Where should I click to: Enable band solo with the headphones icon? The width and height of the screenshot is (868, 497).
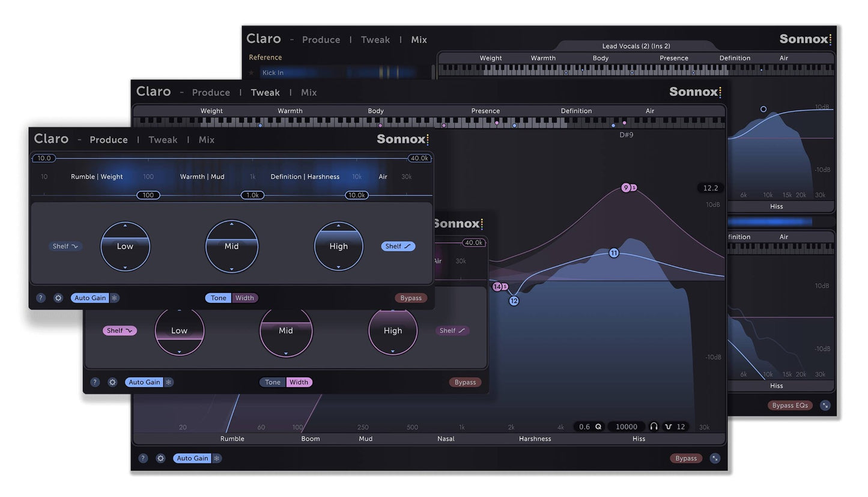pos(654,427)
